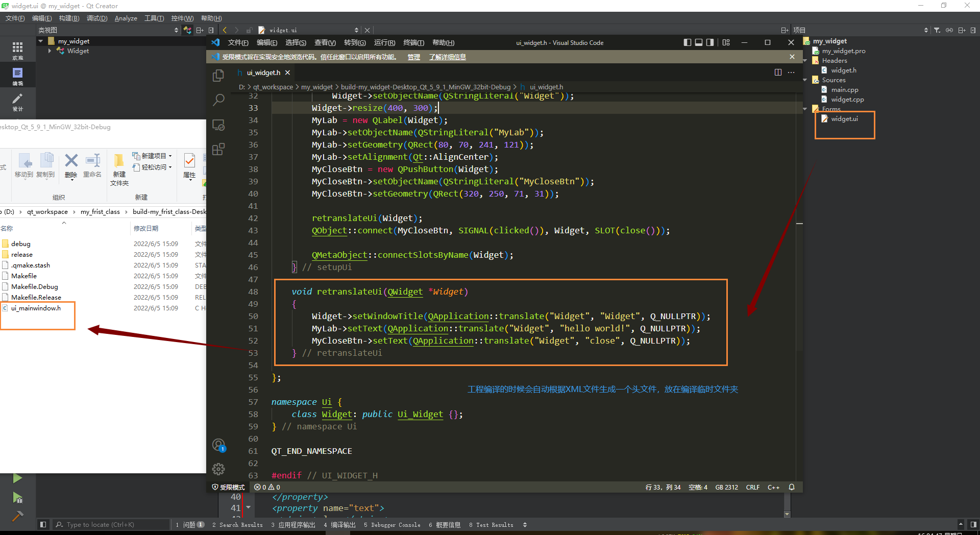Screen dimensions: 980x535
Task: Split the VS Code editor right
Action: coord(778,72)
